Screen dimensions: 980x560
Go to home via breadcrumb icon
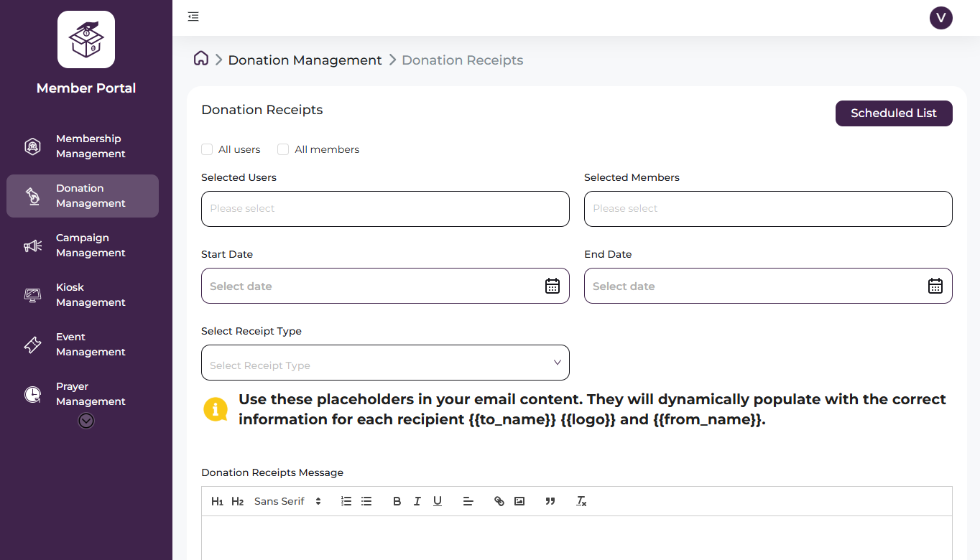pyautogui.click(x=201, y=60)
